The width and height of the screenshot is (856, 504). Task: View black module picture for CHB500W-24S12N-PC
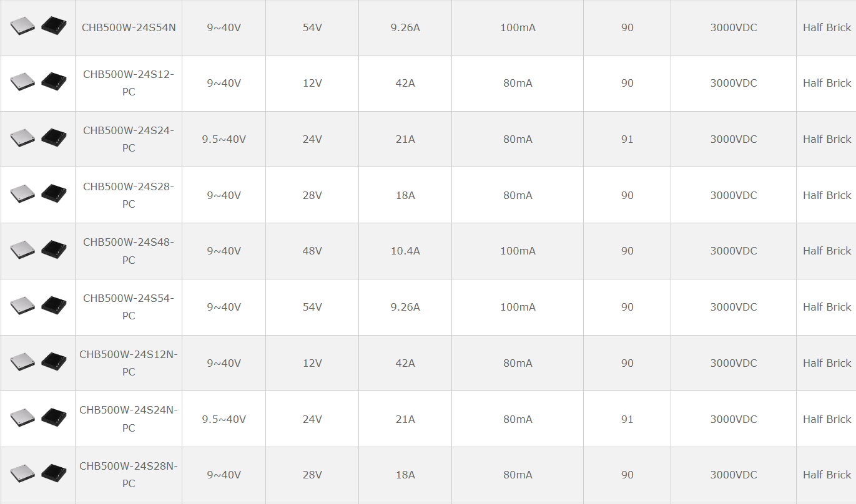(x=54, y=362)
